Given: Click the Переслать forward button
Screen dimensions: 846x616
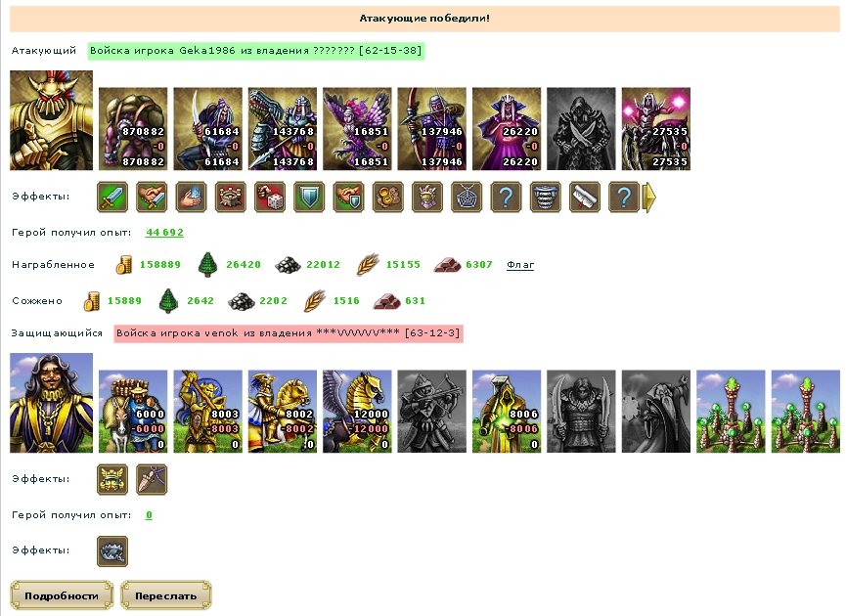Looking at the screenshot, I should [165, 595].
